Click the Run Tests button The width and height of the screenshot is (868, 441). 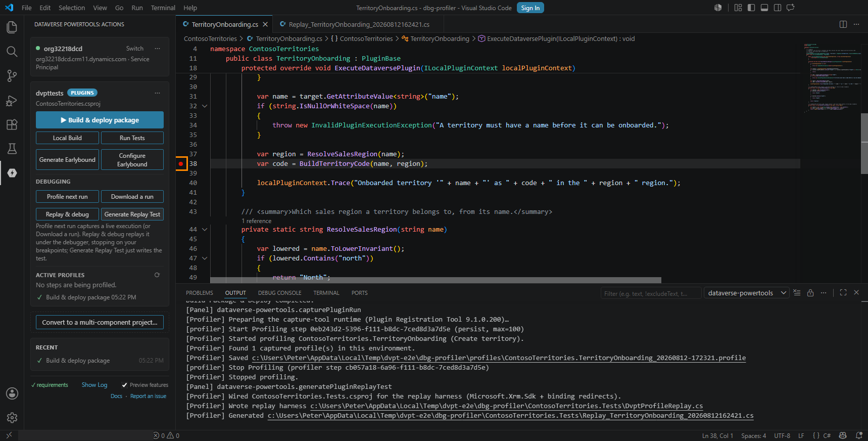pyautogui.click(x=132, y=138)
